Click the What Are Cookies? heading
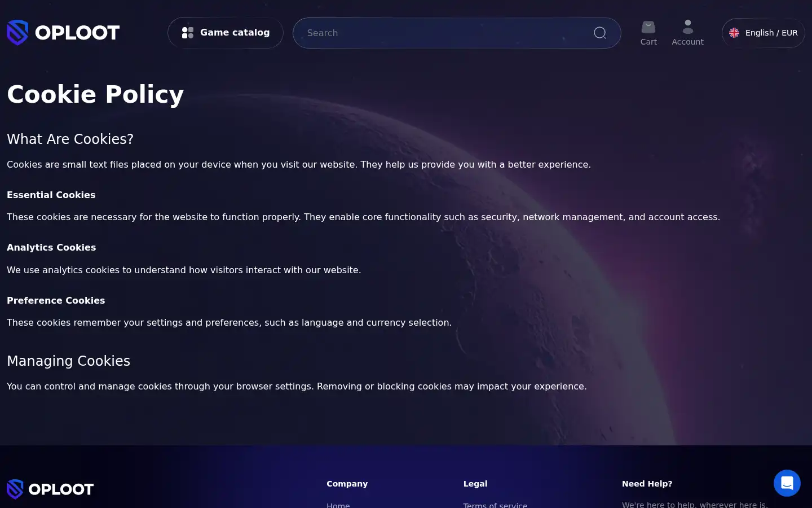The image size is (812, 508). 70,139
